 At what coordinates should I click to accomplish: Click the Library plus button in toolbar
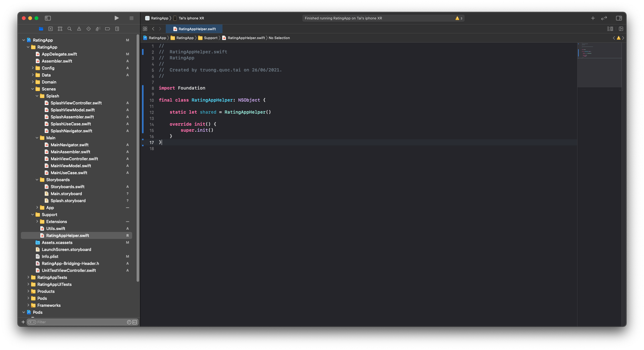[x=592, y=18]
